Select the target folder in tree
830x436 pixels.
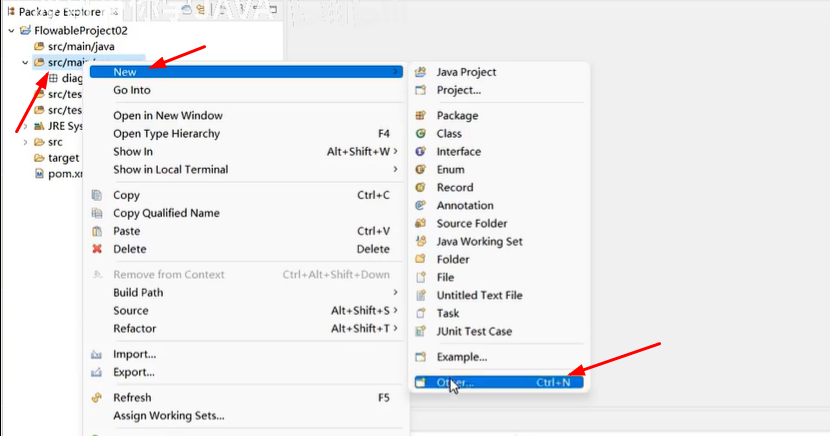click(x=63, y=158)
